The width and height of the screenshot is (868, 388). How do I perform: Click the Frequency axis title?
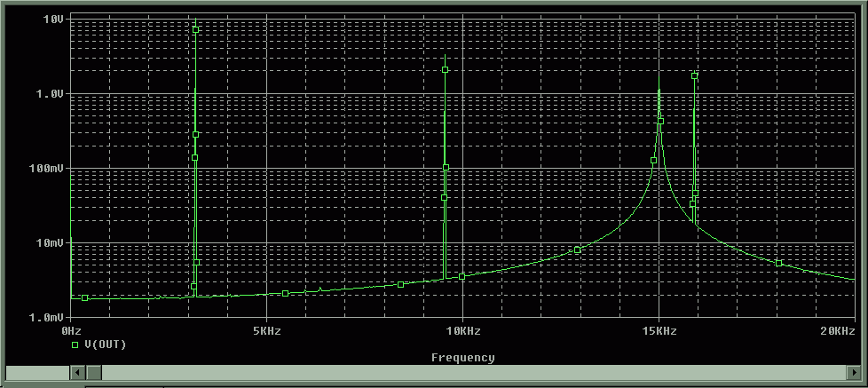click(x=462, y=358)
